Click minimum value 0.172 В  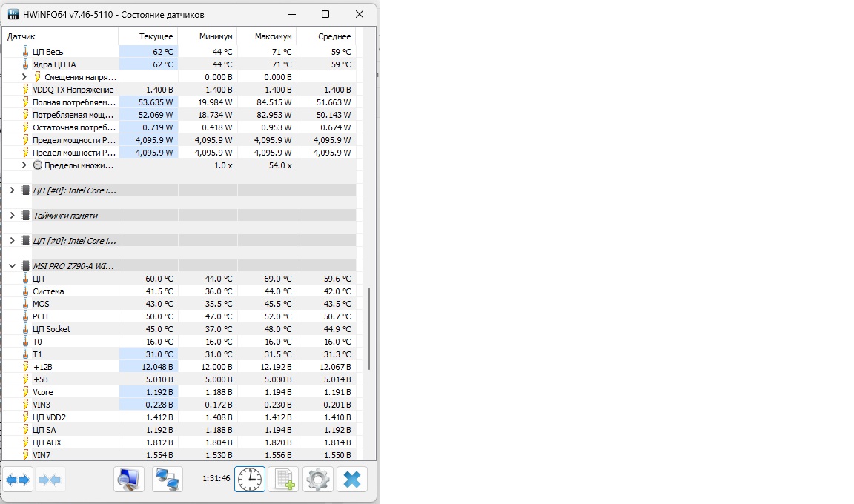point(219,405)
